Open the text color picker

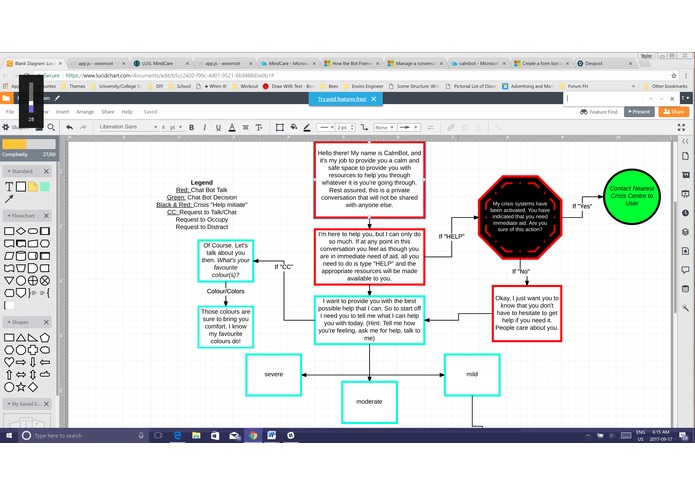(x=232, y=128)
